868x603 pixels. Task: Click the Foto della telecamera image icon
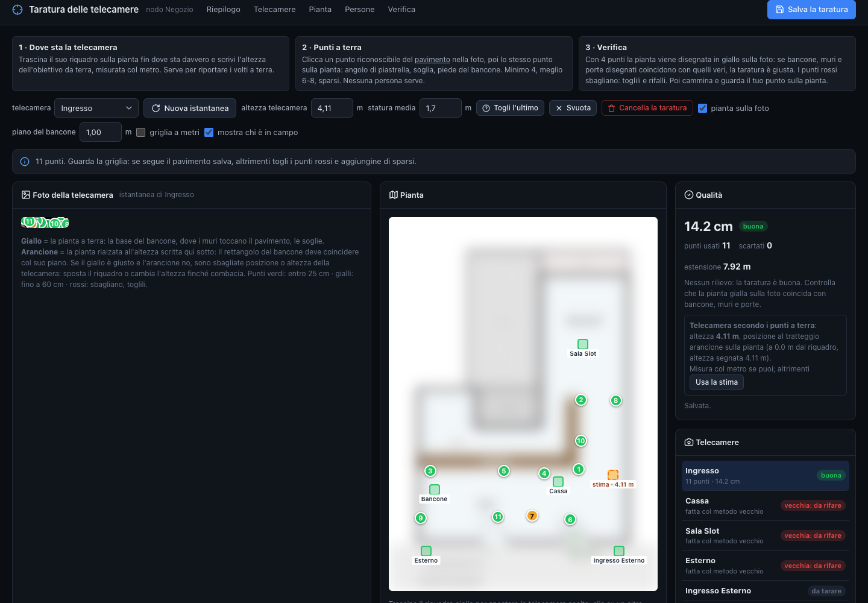26,195
